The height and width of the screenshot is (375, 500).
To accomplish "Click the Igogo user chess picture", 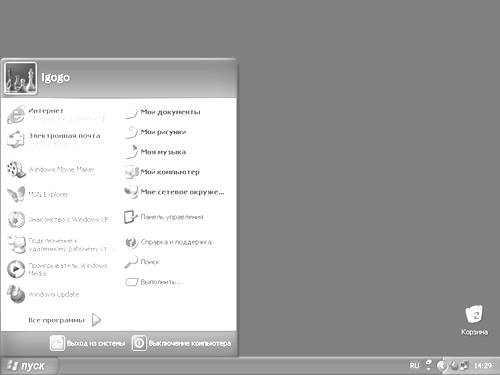I will tap(20, 78).
